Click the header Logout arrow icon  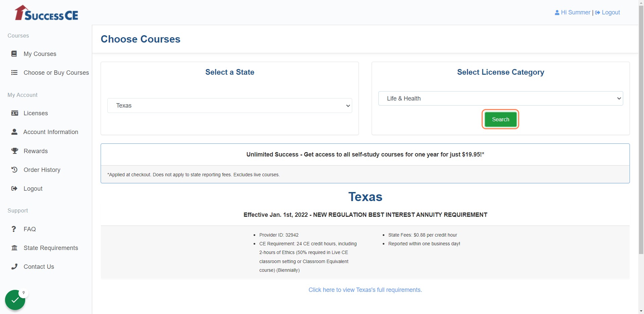[x=598, y=12]
